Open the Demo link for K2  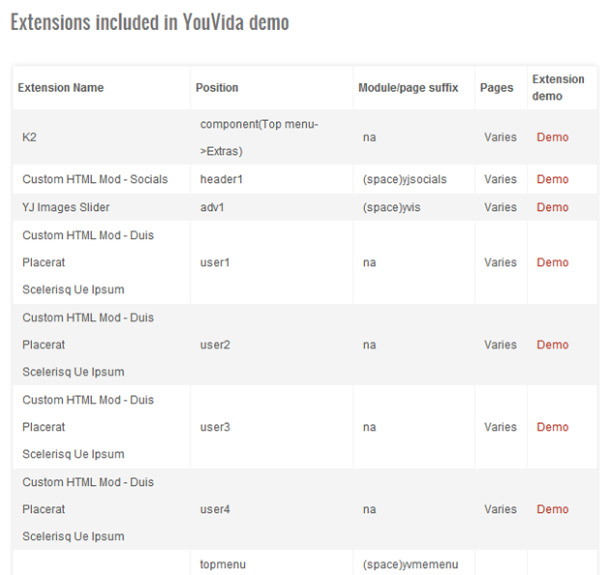pyautogui.click(x=552, y=137)
